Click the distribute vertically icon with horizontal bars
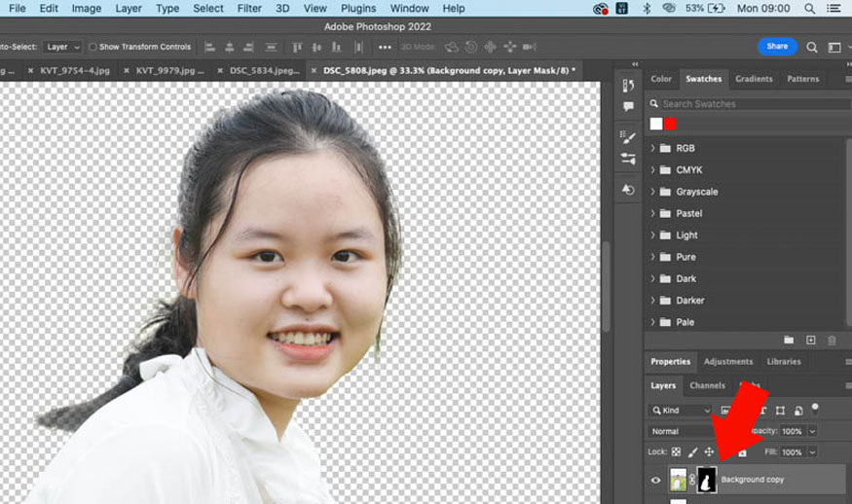The image size is (852, 504). 271,48
